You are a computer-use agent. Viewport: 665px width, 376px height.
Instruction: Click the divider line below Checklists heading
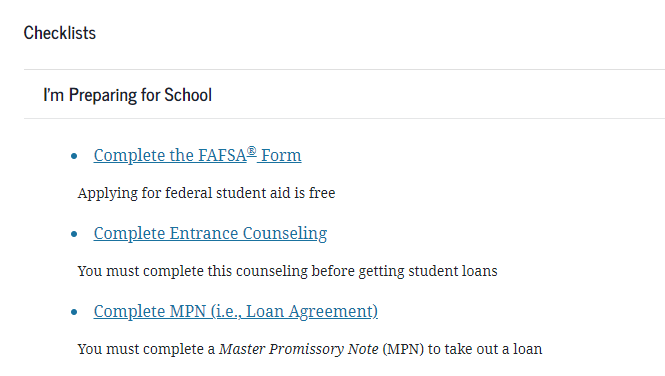(x=344, y=70)
